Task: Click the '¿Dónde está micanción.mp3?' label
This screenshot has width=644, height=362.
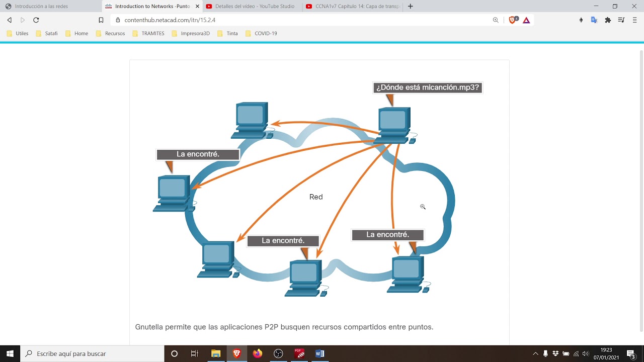Action: (x=428, y=87)
